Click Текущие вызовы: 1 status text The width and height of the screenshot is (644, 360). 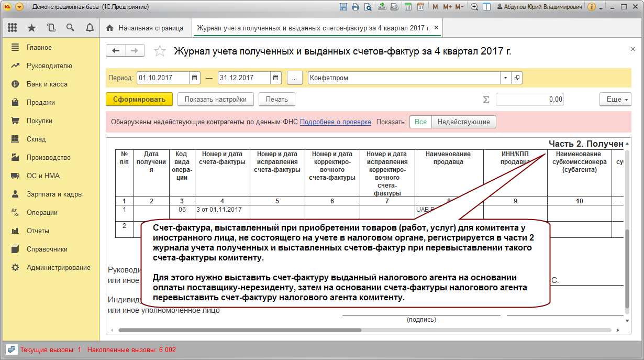pos(51,349)
